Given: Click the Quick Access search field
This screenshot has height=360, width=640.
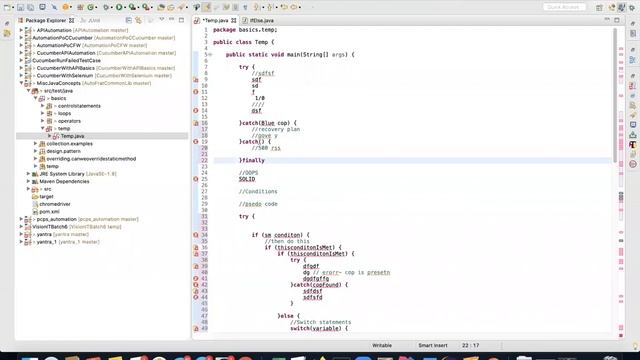Looking at the screenshot, I should click(564, 7).
